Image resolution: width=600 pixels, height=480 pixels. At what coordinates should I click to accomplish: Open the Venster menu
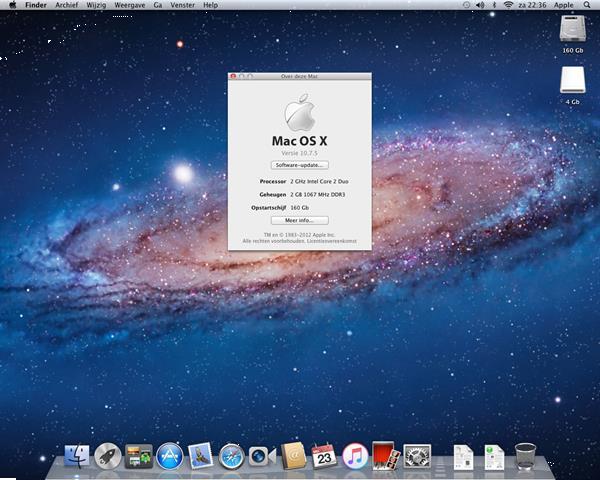(x=183, y=5)
